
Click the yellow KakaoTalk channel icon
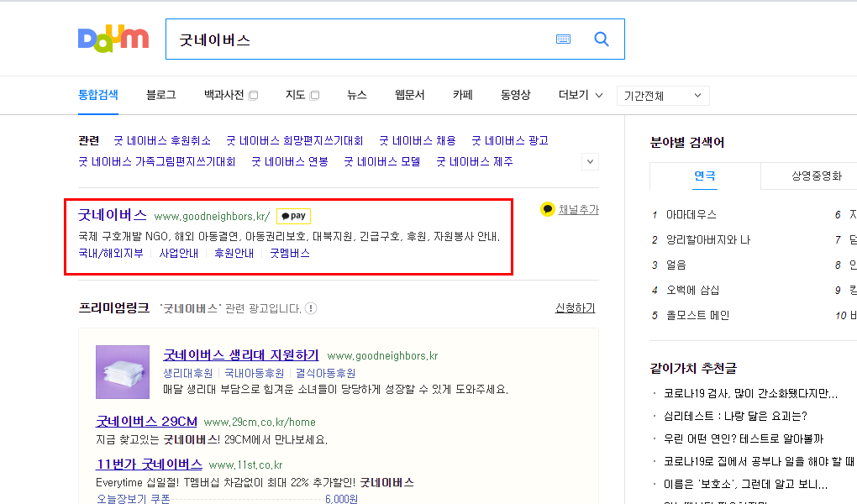547,209
